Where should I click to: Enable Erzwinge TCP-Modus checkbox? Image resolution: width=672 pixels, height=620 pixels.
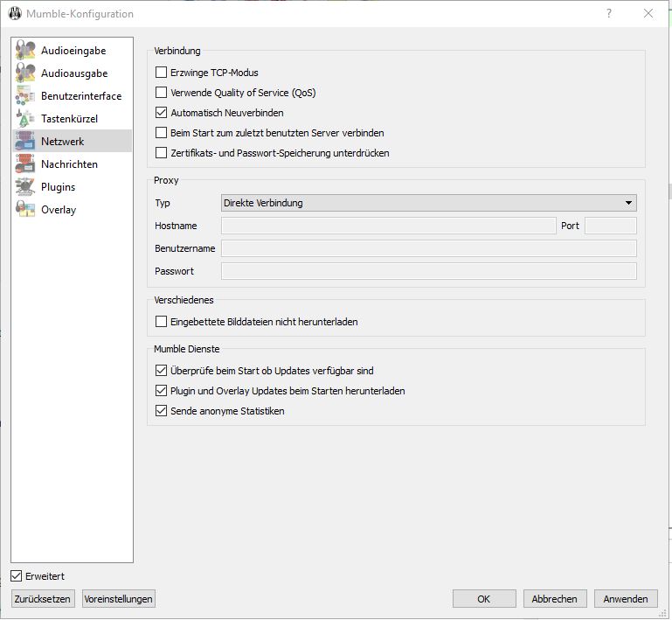[x=161, y=73]
